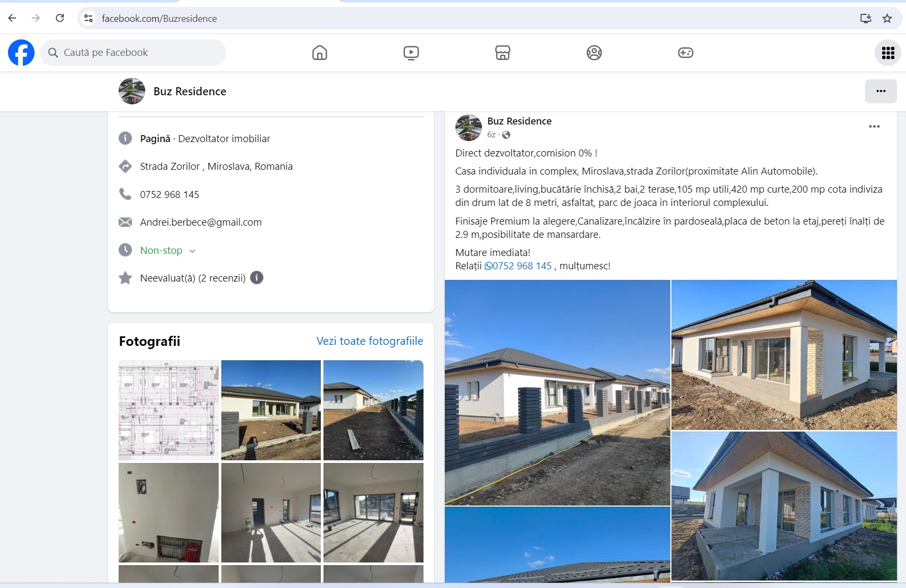906x588 pixels.
Task: Open the Facebook apps grid menu
Action: click(888, 53)
